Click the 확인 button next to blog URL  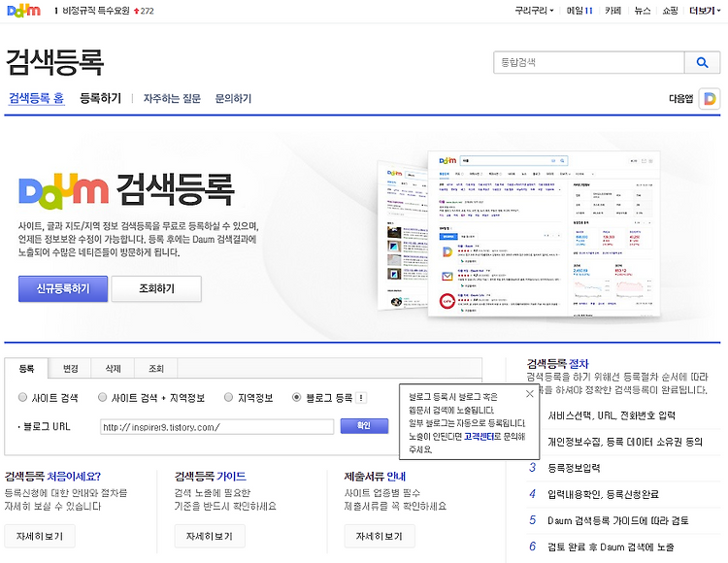point(364,426)
